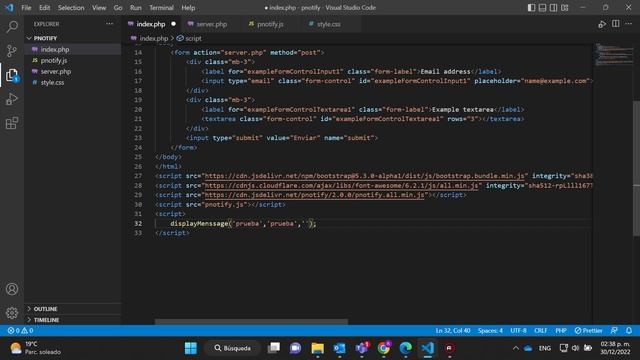Toggle the bottom panel layout

pyautogui.click(x=542, y=8)
